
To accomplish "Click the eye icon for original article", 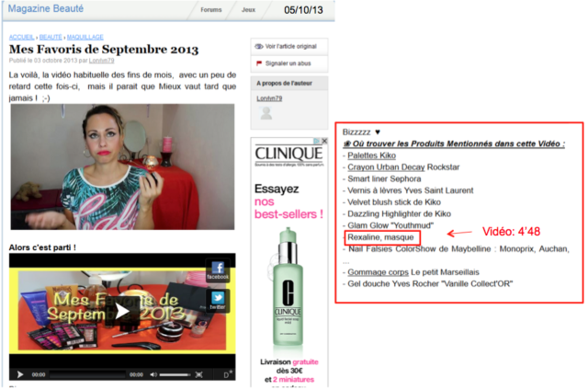I will point(259,47).
